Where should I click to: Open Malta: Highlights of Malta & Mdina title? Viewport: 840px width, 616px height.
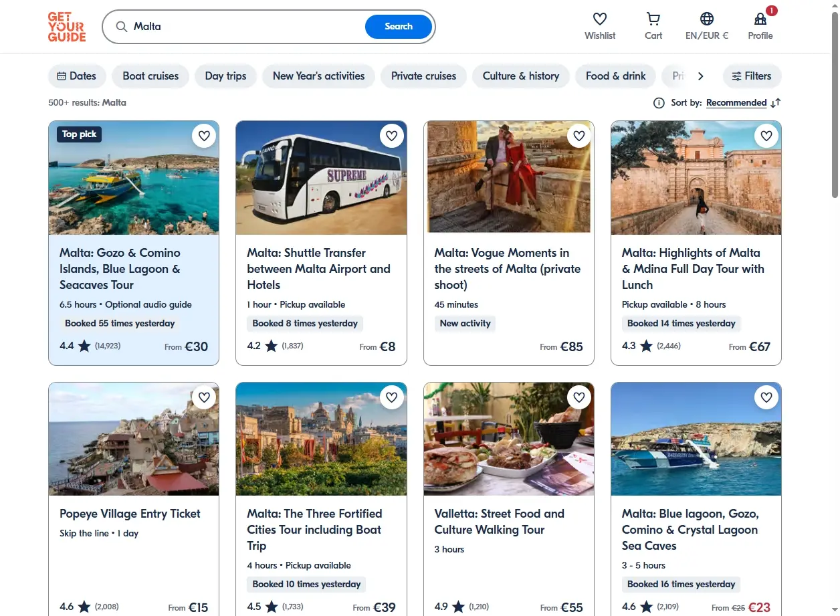pos(693,269)
